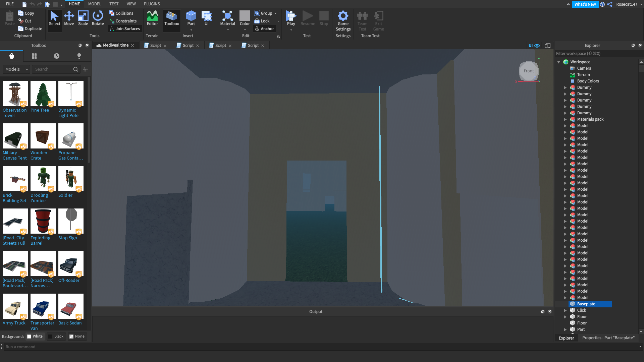Click the Play test button
This screenshot has height=362, width=644.
[291, 17]
